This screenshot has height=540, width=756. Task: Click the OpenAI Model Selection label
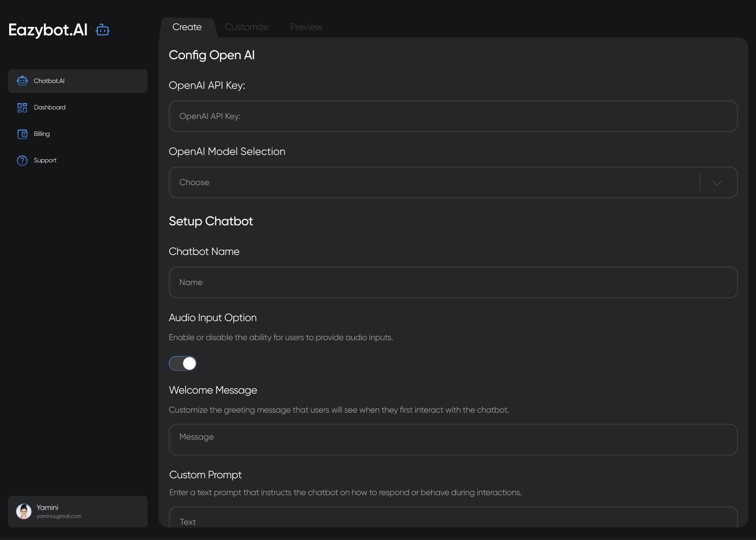point(227,151)
